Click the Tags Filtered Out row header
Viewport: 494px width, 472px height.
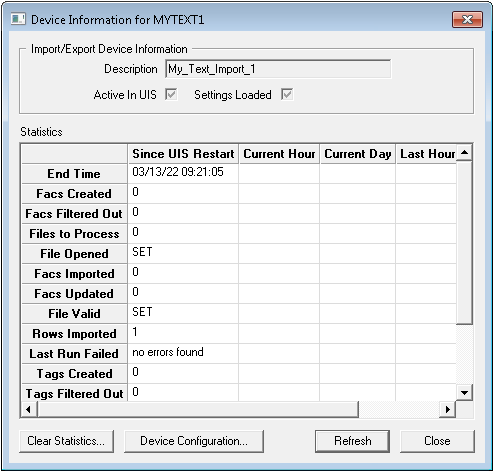(74, 393)
